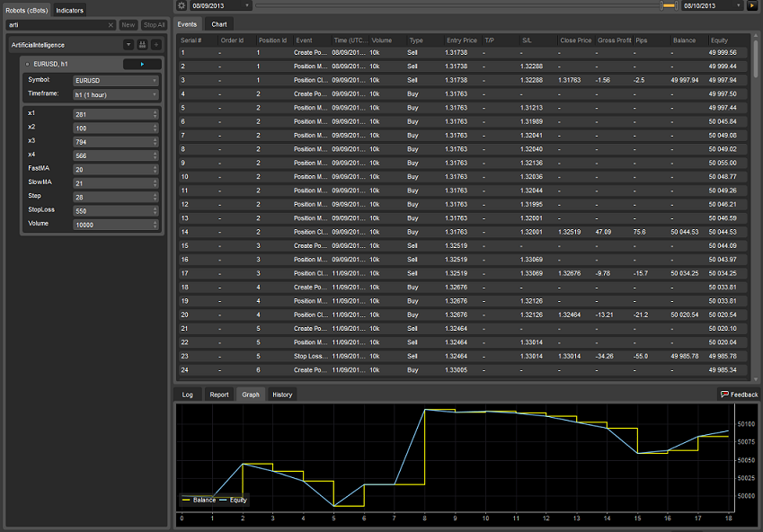Click the ArtificialIntelligence robot name

coord(38,45)
